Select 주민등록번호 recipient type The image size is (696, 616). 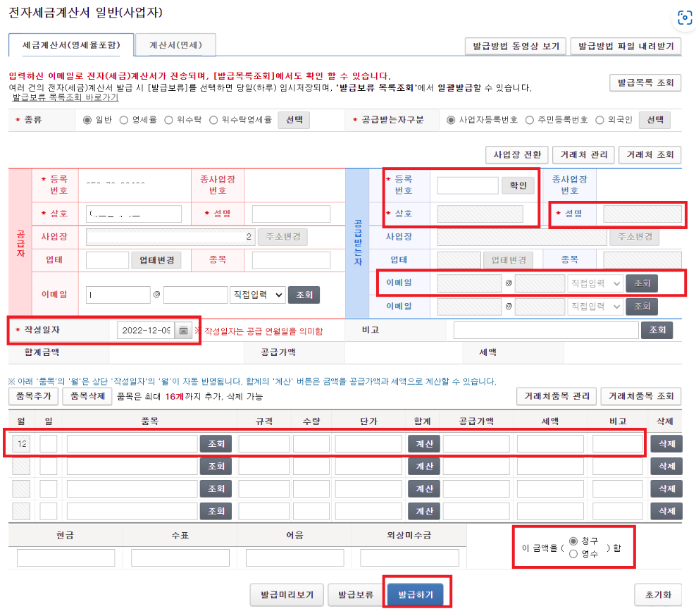[530, 120]
